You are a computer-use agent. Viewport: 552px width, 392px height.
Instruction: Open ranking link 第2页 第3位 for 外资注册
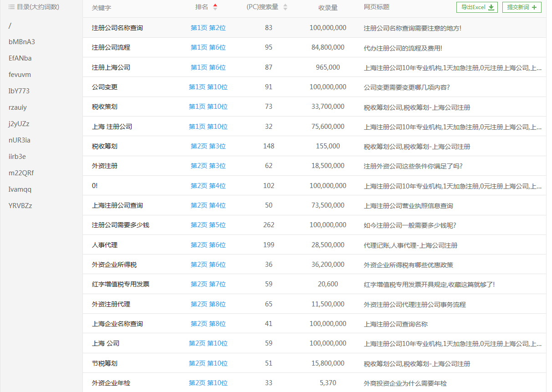(x=208, y=166)
